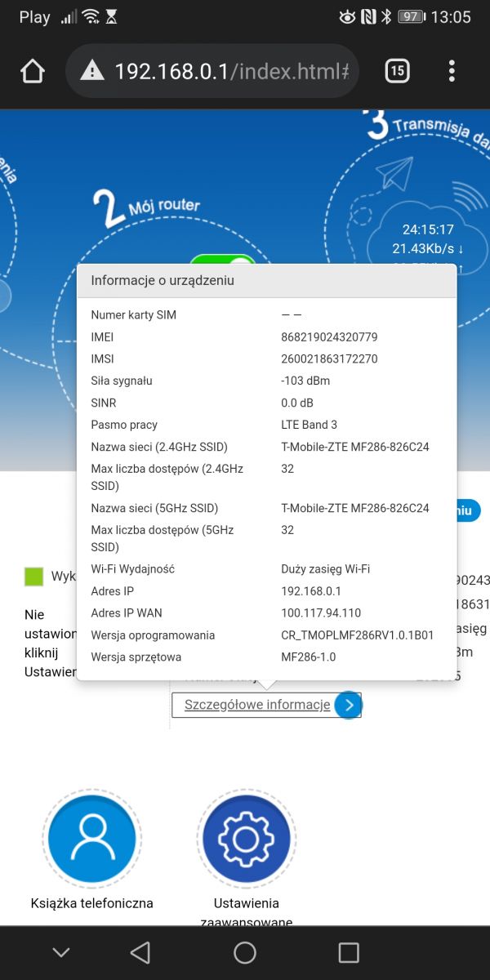Tap the Android home circle button

pyautogui.click(x=245, y=952)
